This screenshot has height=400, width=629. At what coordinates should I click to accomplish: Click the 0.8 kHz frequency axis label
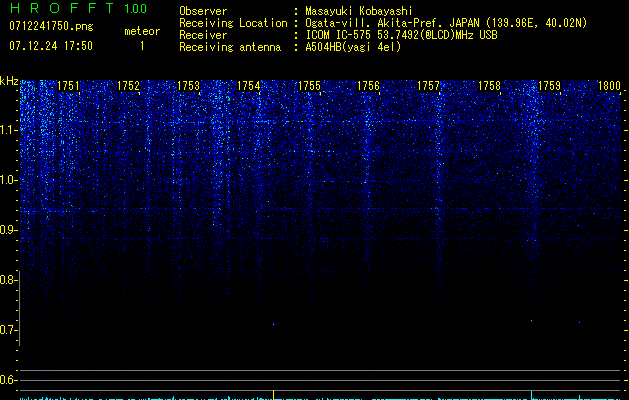[8, 280]
